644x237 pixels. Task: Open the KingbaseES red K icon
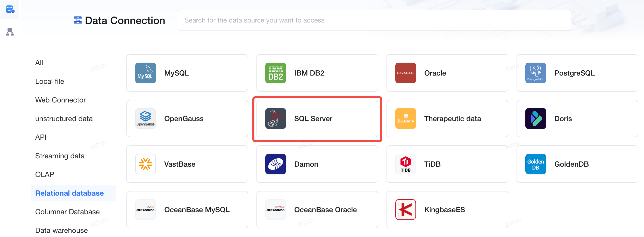tap(405, 210)
